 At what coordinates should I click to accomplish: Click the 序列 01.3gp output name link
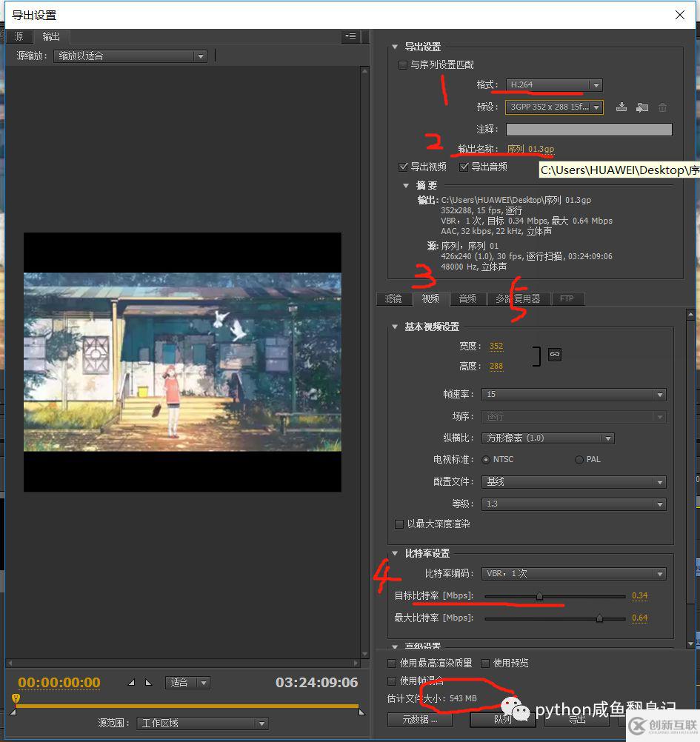pos(532,148)
